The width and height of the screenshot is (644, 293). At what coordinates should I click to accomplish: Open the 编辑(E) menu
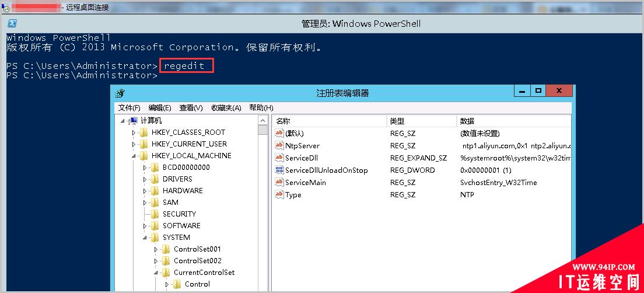(x=160, y=107)
